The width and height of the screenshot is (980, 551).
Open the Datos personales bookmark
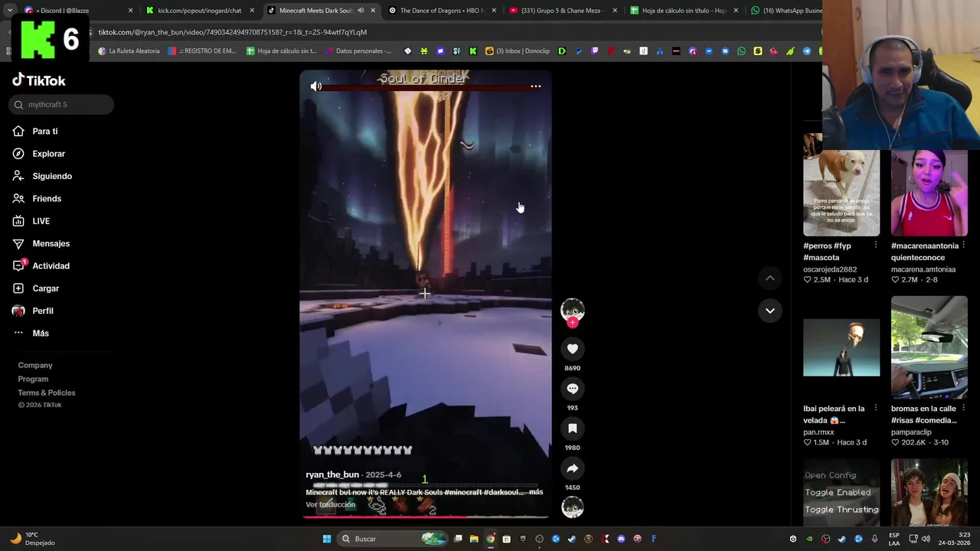(358, 51)
